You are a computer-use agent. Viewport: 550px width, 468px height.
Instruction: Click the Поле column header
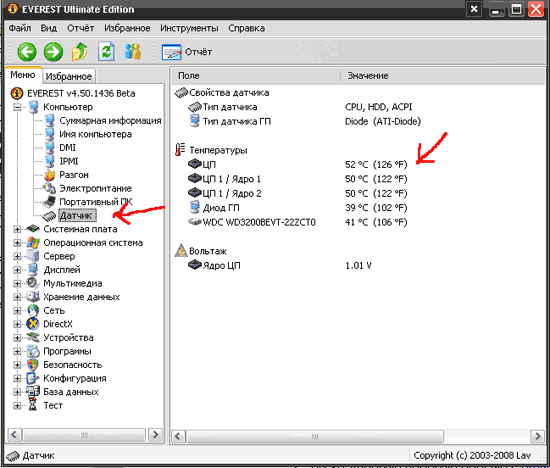[x=256, y=76]
